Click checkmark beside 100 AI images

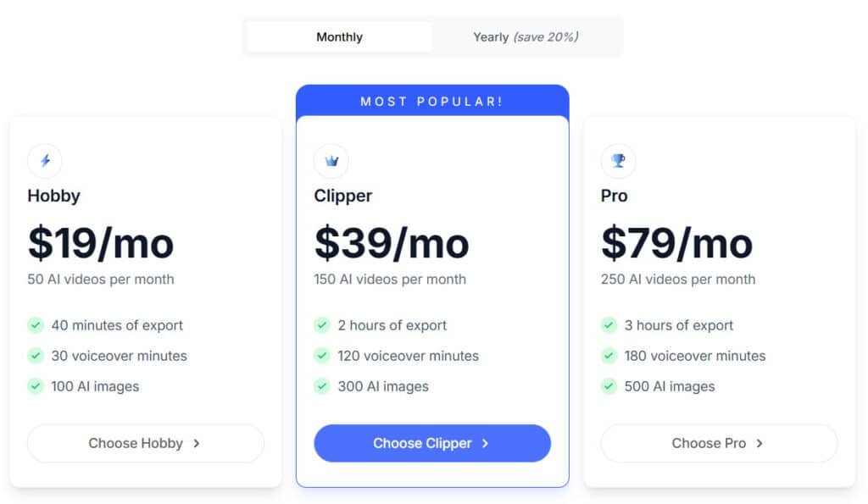tap(36, 385)
